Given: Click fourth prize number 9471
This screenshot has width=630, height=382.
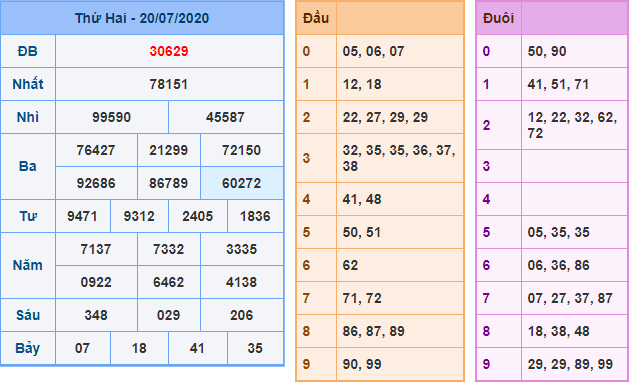Looking at the screenshot, I should click(x=82, y=216).
